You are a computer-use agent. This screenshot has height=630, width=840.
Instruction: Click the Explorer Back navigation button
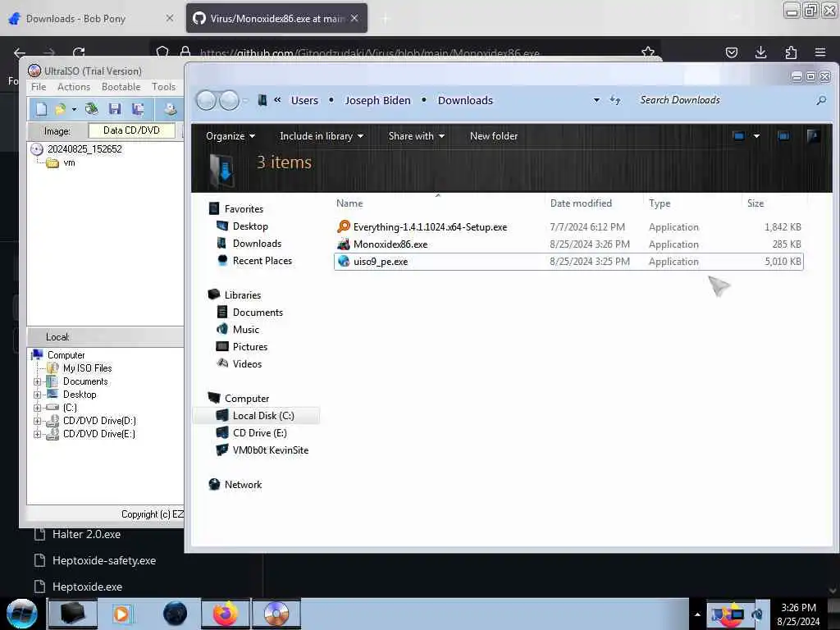point(206,100)
